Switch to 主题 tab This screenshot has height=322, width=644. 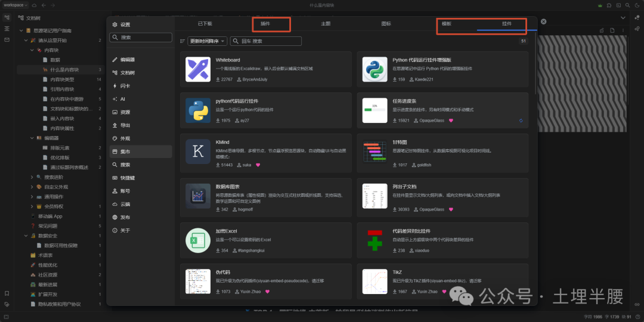[x=326, y=24]
